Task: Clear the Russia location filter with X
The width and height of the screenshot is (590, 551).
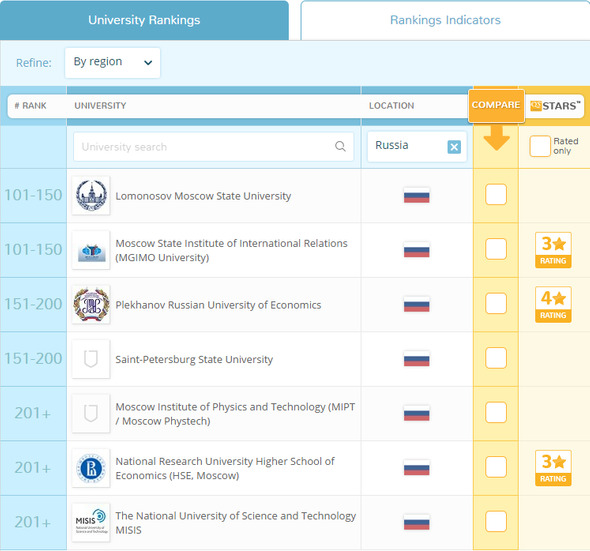Action: click(454, 147)
